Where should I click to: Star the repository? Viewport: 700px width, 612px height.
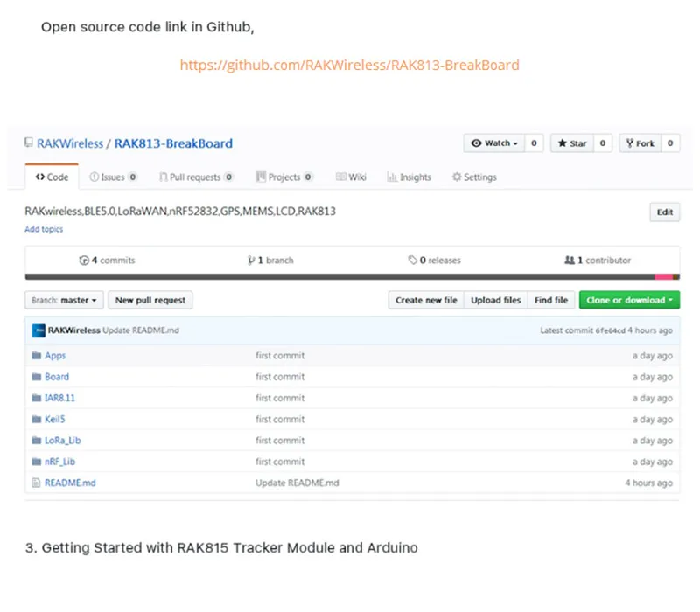(572, 143)
